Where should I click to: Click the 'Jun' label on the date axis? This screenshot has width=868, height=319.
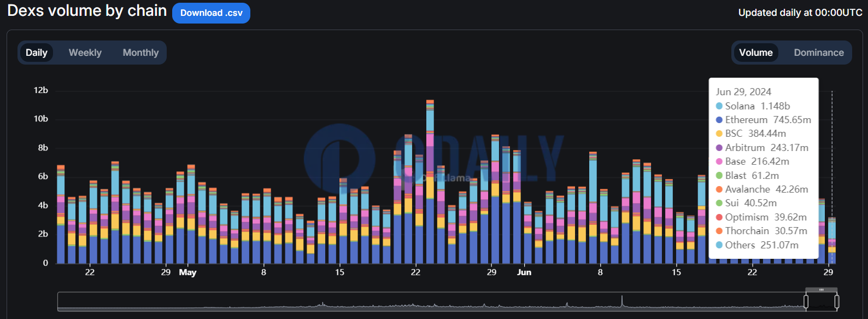524,272
